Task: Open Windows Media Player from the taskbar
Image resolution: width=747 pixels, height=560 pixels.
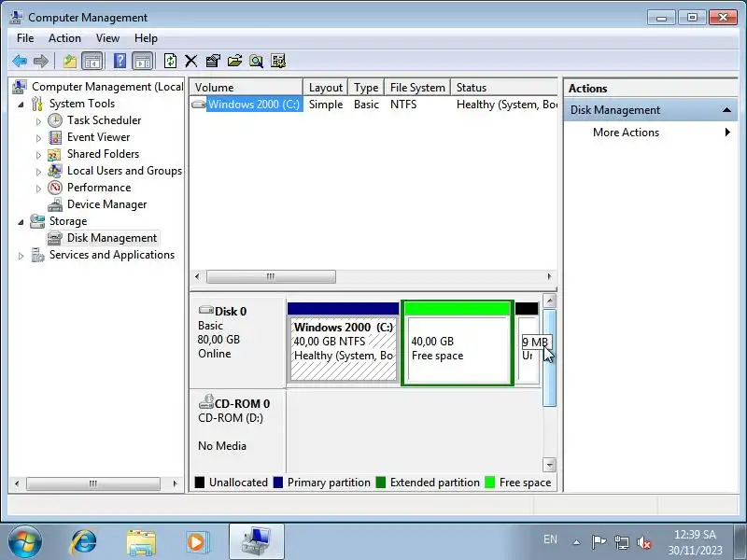Action: pos(196,542)
